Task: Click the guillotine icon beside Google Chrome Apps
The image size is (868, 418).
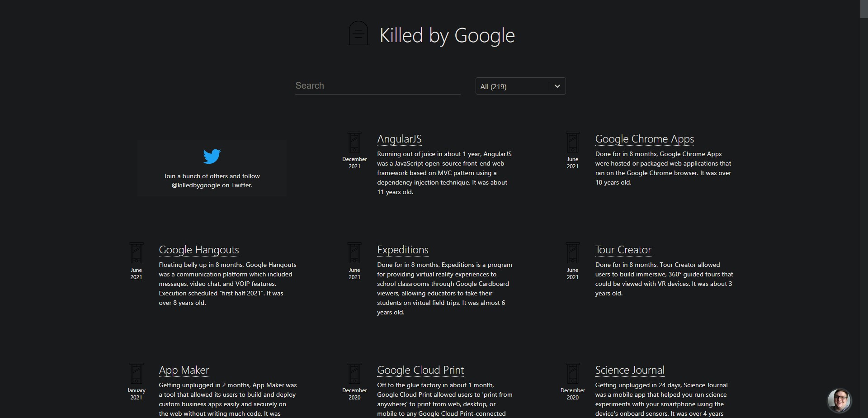Action: pyautogui.click(x=573, y=142)
